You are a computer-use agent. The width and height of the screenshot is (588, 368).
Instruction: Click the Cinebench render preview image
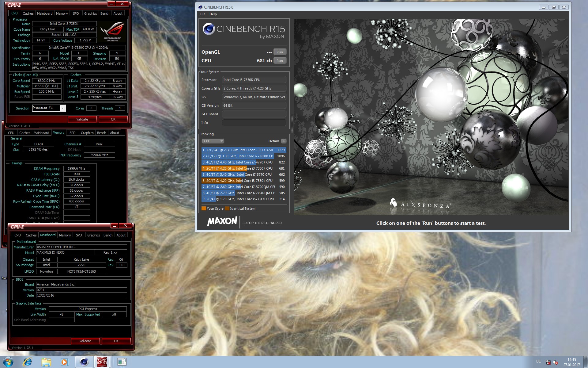tap(431, 117)
